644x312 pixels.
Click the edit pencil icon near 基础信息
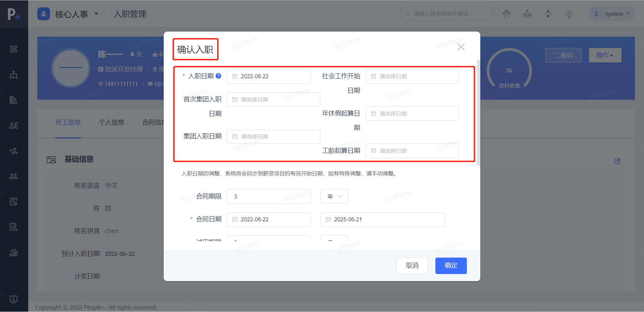coord(618,161)
